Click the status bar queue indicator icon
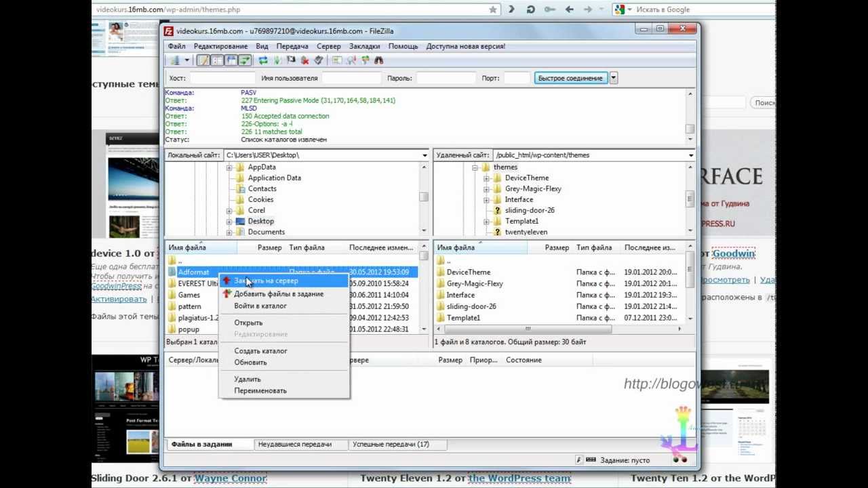This screenshot has height=488, width=868. 591,460
